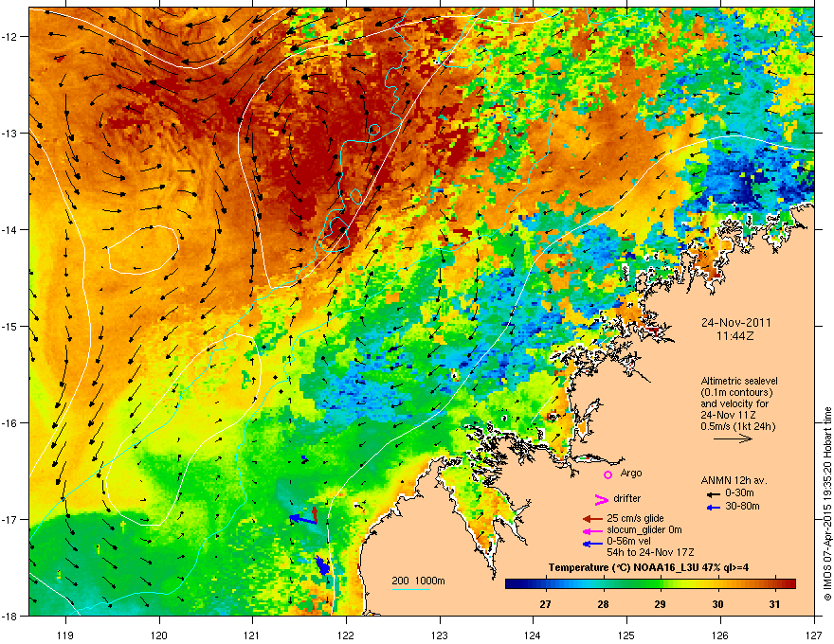Click the longitude axis label 122
Viewport: 834px width, 644px height.
(346, 635)
